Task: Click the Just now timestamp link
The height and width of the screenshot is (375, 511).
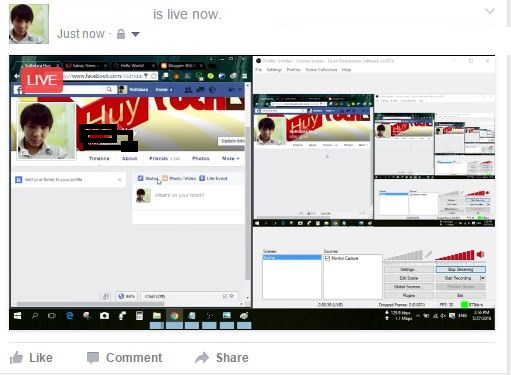Action: [81, 34]
